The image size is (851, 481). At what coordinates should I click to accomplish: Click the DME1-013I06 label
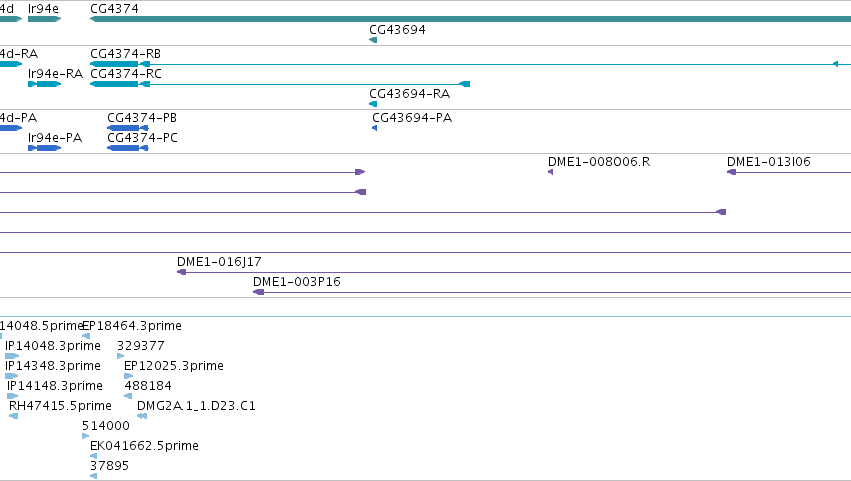coord(769,162)
